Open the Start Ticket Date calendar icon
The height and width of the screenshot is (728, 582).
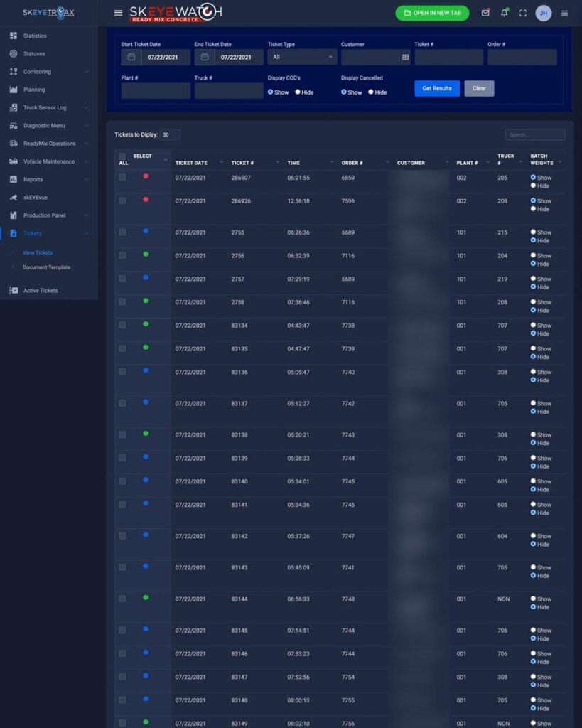point(131,57)
